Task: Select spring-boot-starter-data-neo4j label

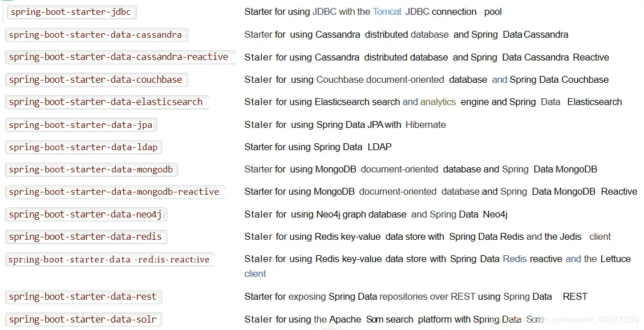Action: (86, 215)
